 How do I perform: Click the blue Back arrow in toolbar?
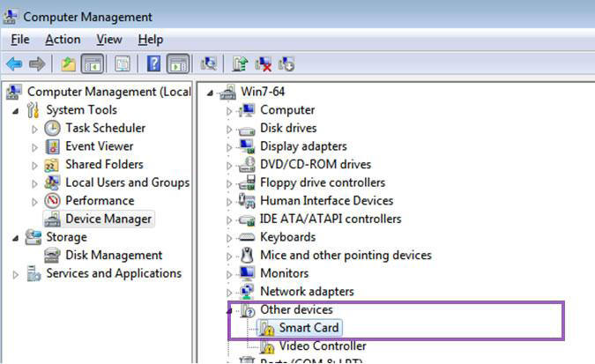14,63
